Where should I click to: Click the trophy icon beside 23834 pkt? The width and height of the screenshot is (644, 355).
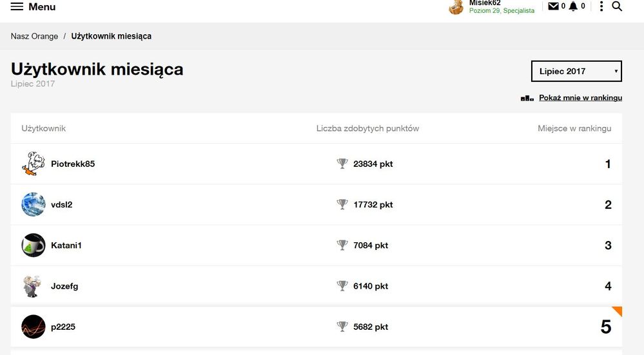tap(342, 164)
